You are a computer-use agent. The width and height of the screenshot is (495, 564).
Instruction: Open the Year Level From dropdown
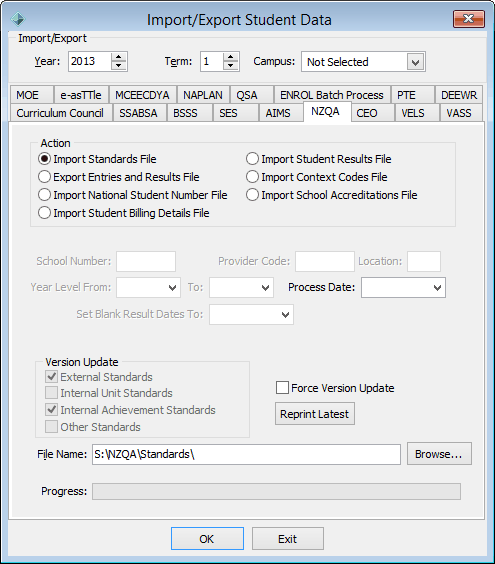point(148,287)
